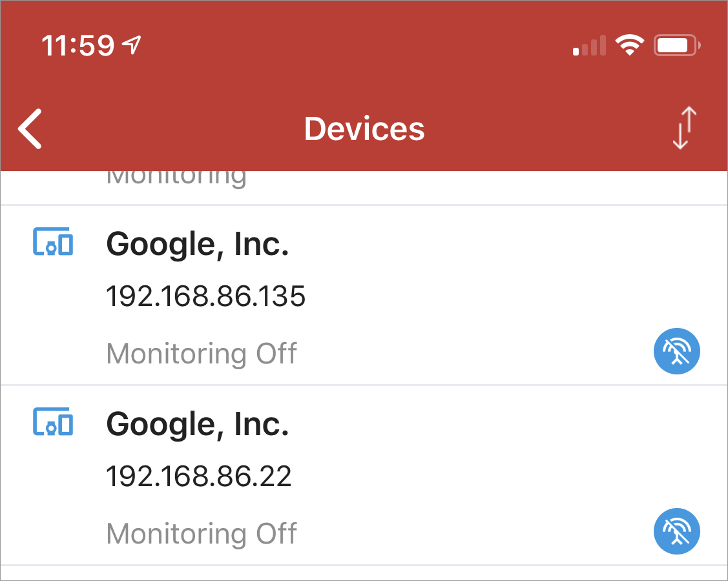The image size is (728, 581).
Task: Toggle monitoring for device 192.168.86.135
Action: (676, 351)
